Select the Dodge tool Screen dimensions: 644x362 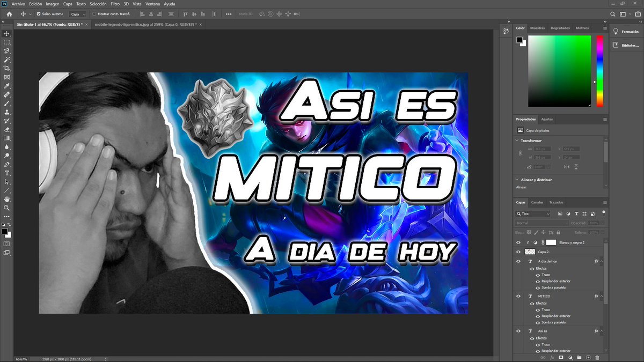(7, 156)
